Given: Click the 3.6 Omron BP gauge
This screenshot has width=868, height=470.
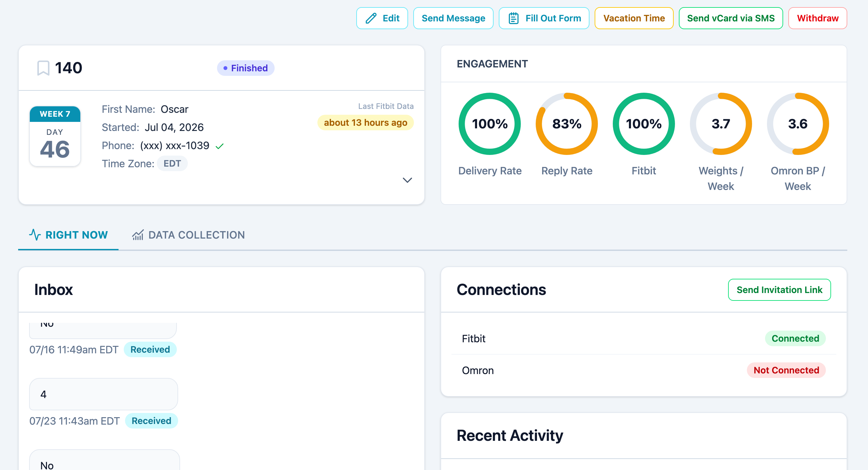Looking at the screenshot, I should (798, 124).
